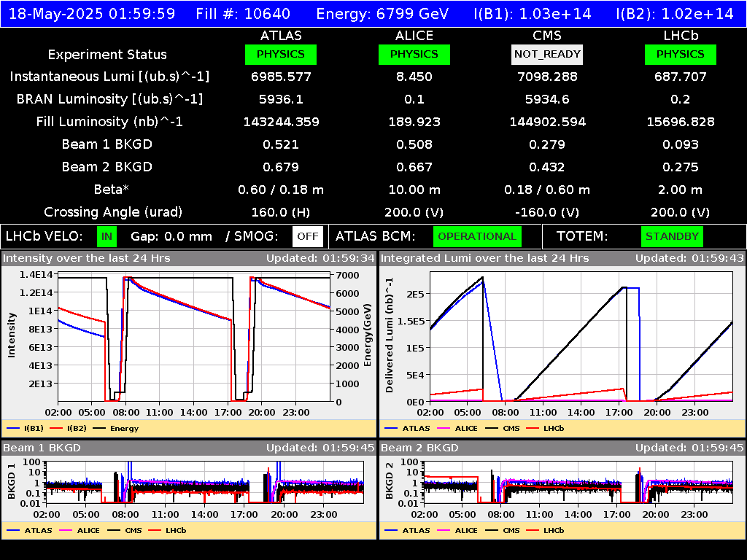Click the Updated: 01:59:43 timestamp
This screenshot has width=747, height=560.
tap(689, 259)
